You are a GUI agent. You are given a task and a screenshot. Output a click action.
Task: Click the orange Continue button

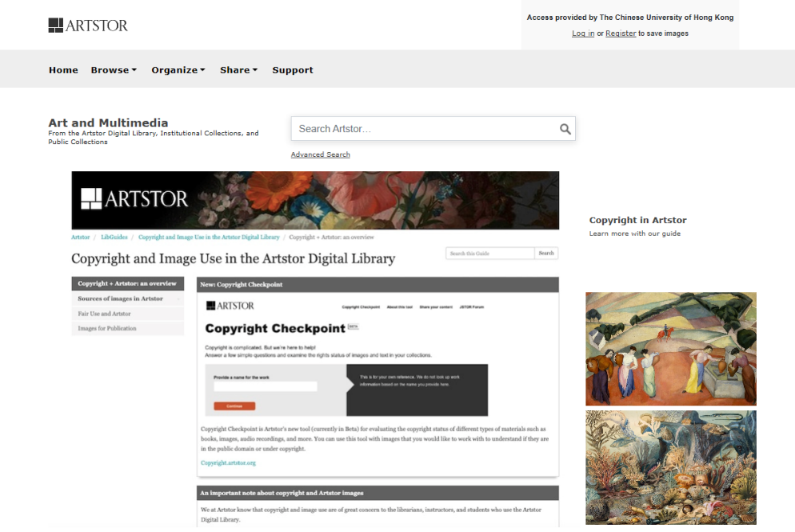[234, 406]
